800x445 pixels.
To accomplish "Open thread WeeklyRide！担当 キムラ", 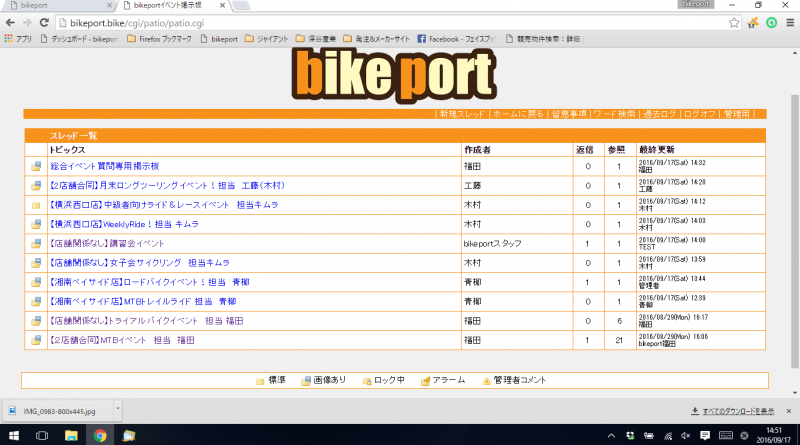I will click(124, 225).
